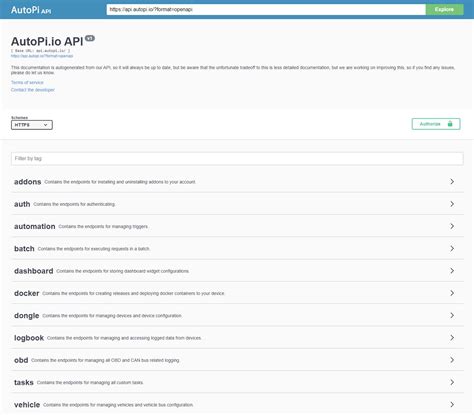Click the AutoPi API logo

point(31,10)
